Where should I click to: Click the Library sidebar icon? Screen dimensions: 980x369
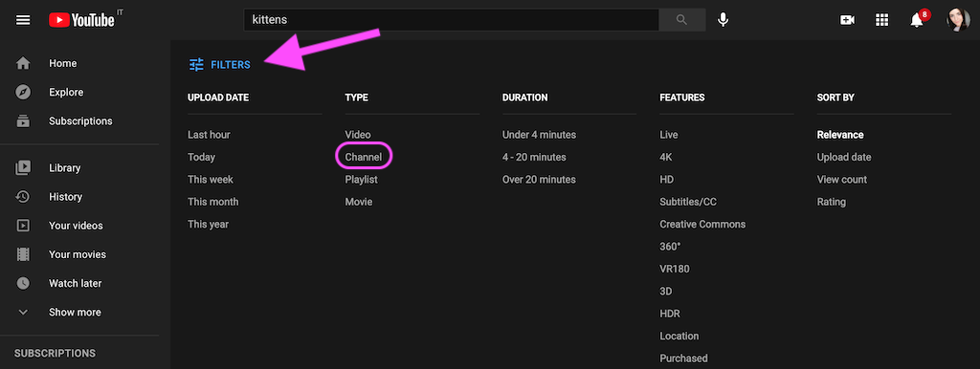(x=23, y=168)
